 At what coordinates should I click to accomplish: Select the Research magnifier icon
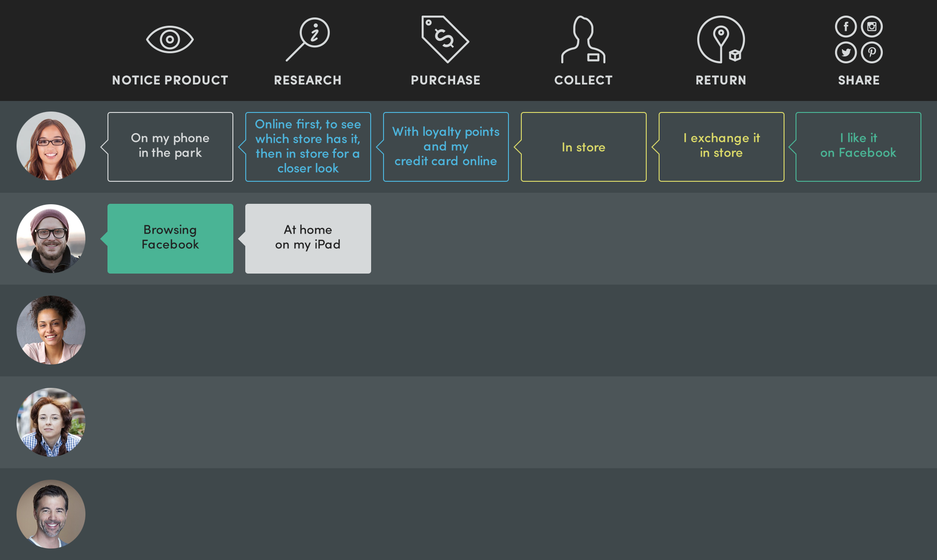pos(308,39)
